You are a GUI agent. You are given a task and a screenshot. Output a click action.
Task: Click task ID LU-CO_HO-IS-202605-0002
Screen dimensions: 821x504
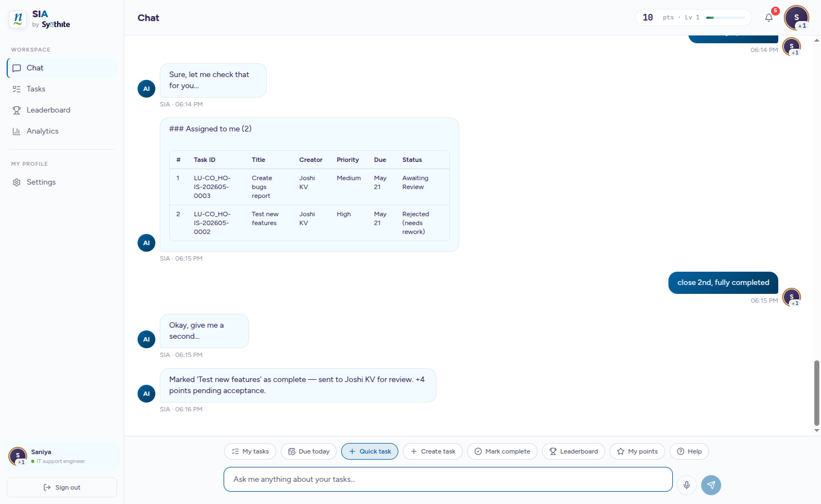[x=212, y=223]
